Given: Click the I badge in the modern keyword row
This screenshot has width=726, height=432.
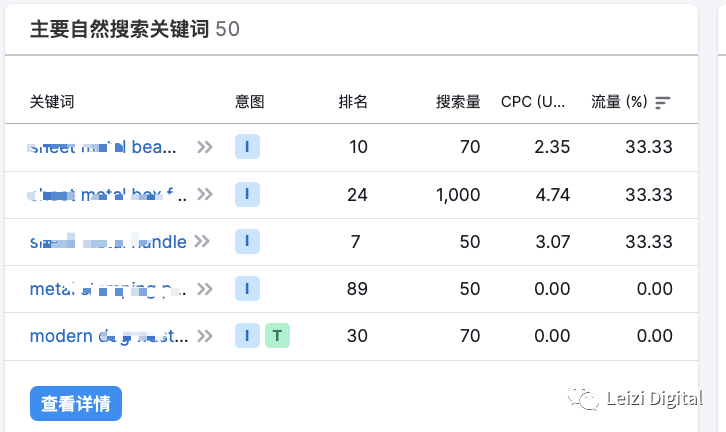Looking at the screenshot, I should pyautogui.click(x=247, y=336).
